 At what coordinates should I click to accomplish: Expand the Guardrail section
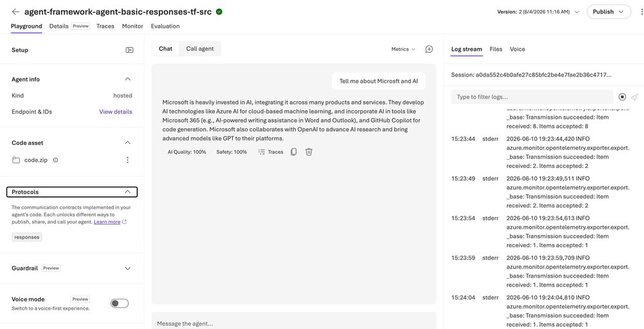128,268
